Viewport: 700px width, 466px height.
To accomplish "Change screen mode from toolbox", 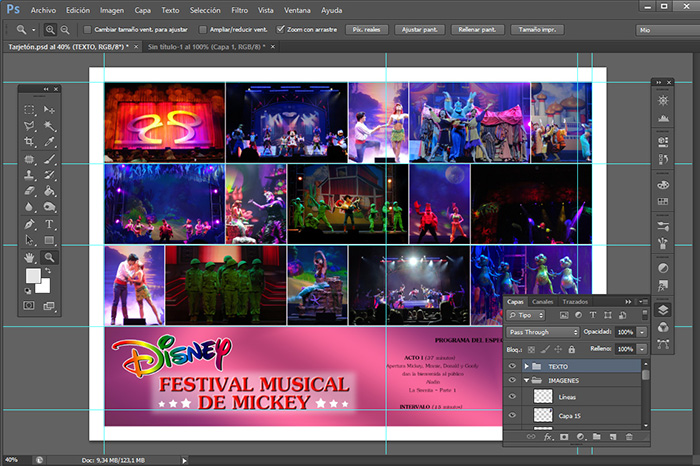I will [x=49, y=306].
